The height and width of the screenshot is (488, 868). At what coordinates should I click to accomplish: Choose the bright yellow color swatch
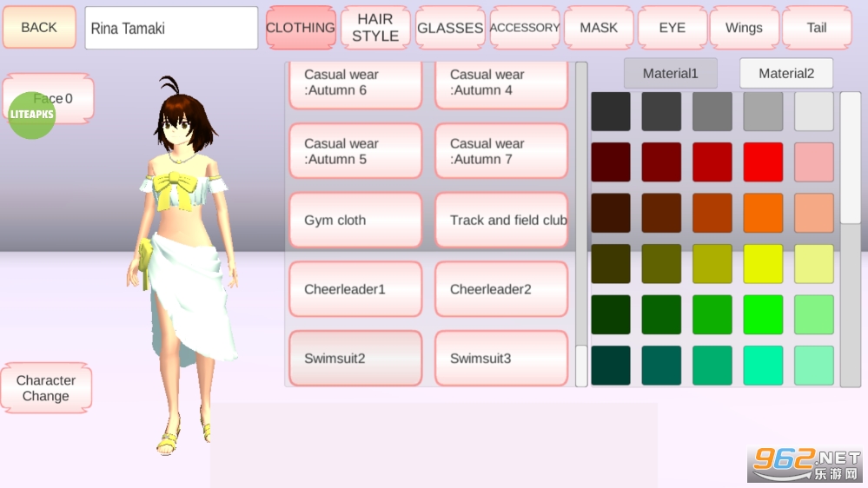(x=763, y=264)
